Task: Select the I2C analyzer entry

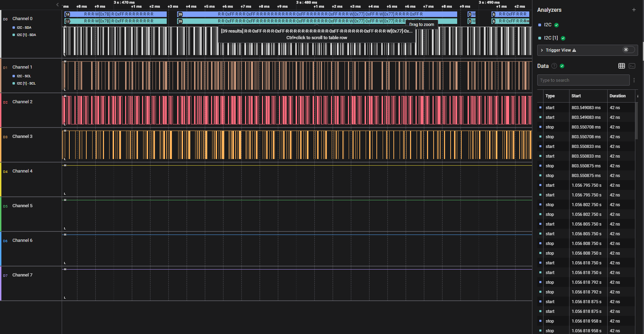Action: [x=548, y=25]
